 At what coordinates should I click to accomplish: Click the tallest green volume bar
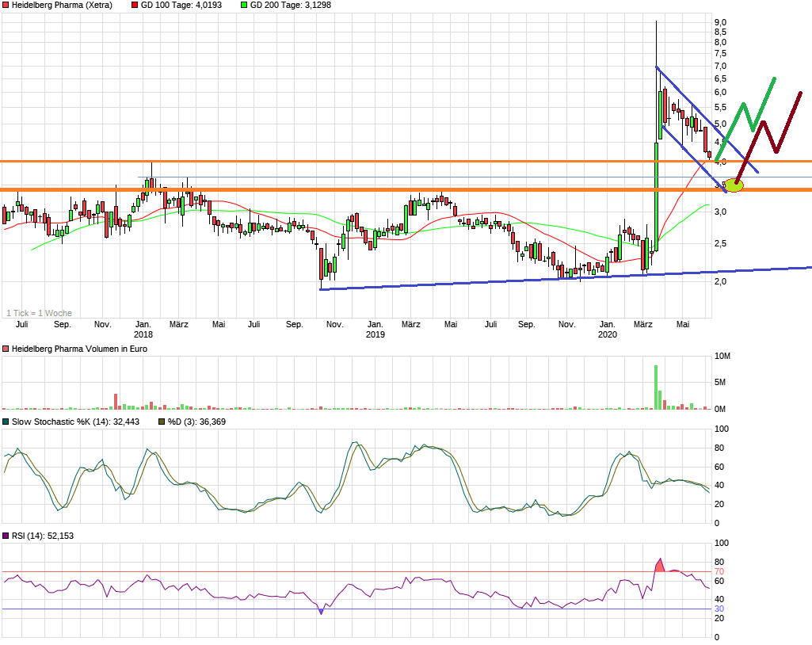click(x=656, y=387)
